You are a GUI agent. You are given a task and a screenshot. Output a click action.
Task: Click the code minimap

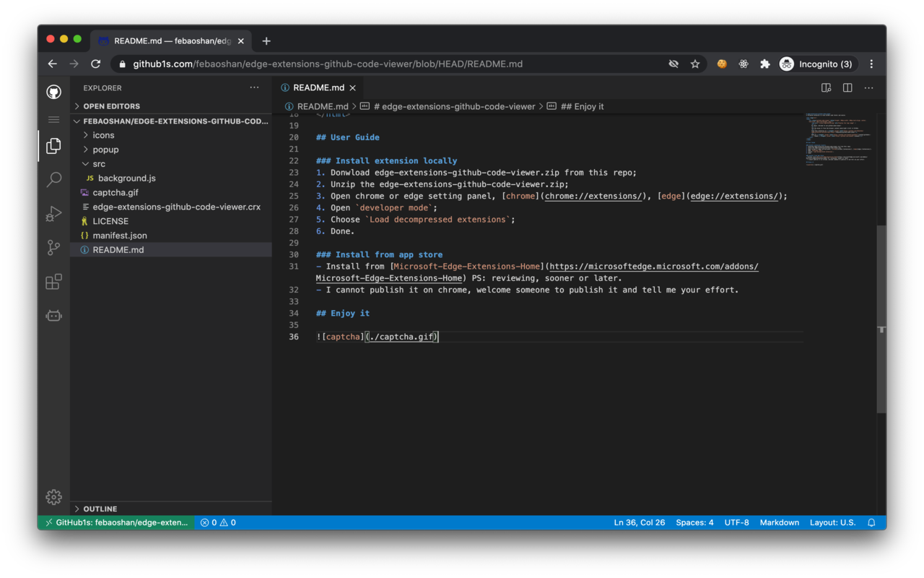click(840, 141)
